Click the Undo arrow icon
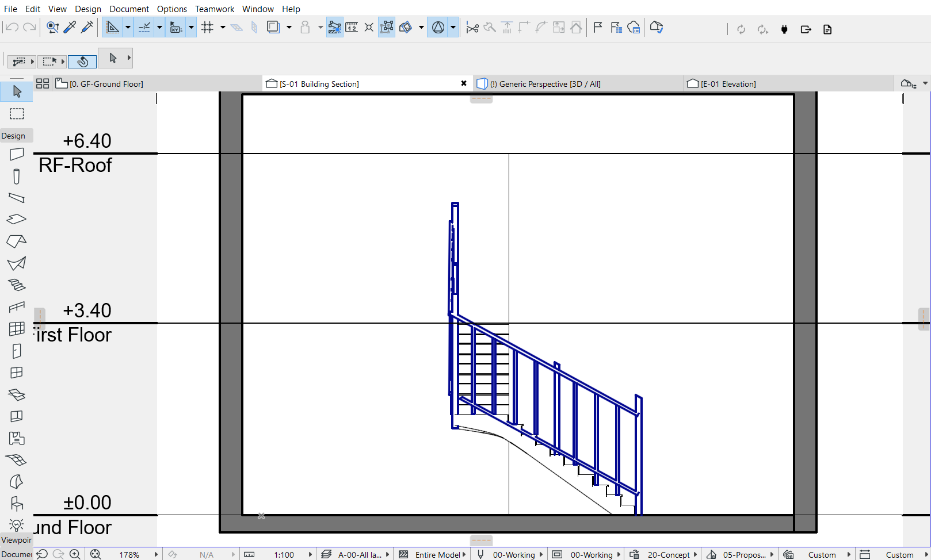931x560 pixels. [x=12, y=28]
